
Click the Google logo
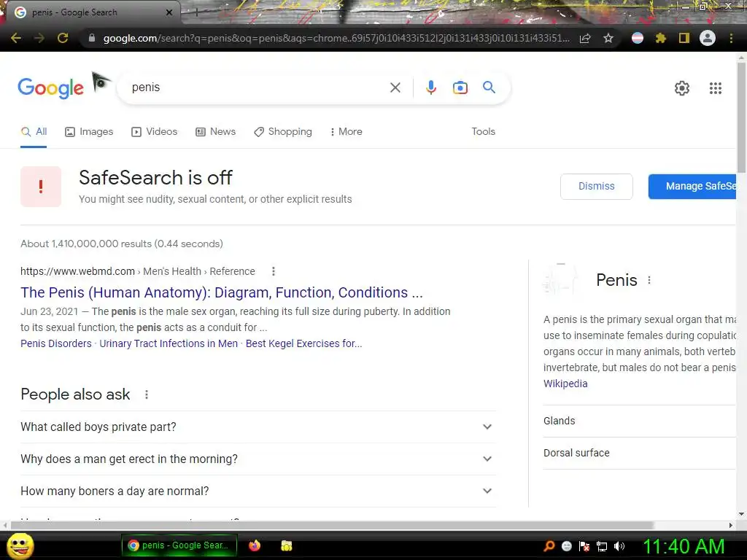[x=50, y=88]
